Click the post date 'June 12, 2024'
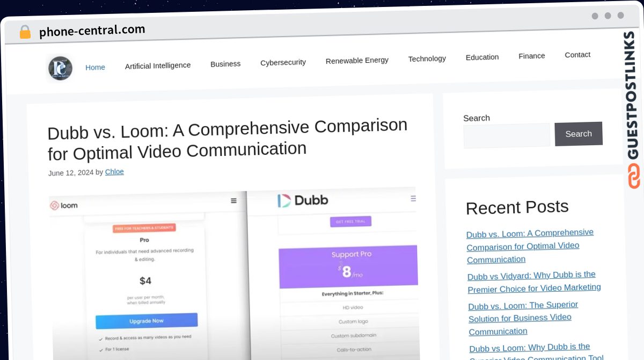 [71, 173]
